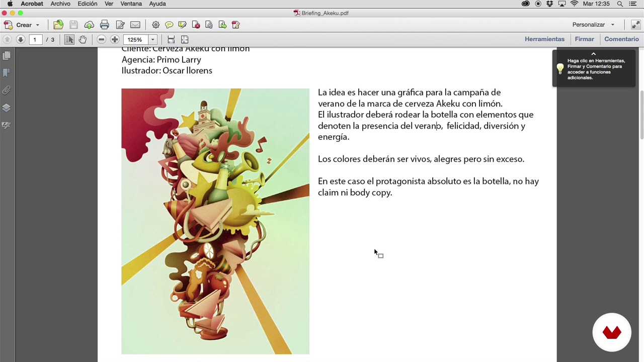Screen dimensions: 644x362
Task: Click the delete page icon
Action: tap(196, 25)
